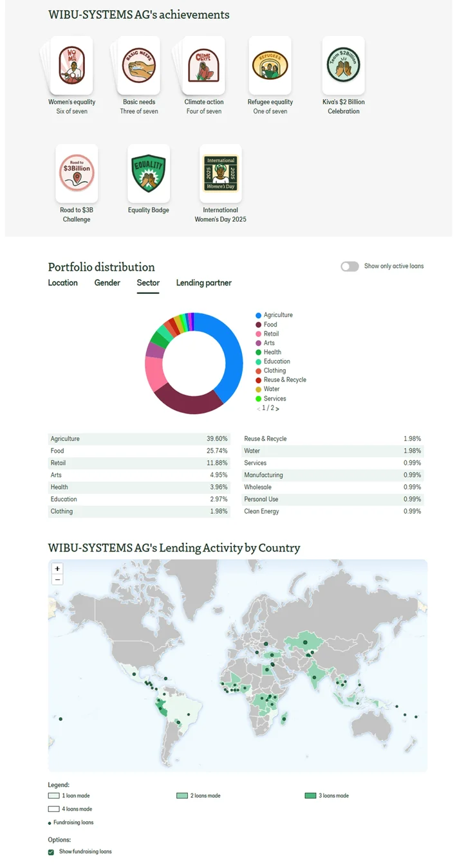Image resolution: width=457 pixels, height=868 pixels.
Task: Toggle Show only active loans switch
Action: (x=350, y=266)
